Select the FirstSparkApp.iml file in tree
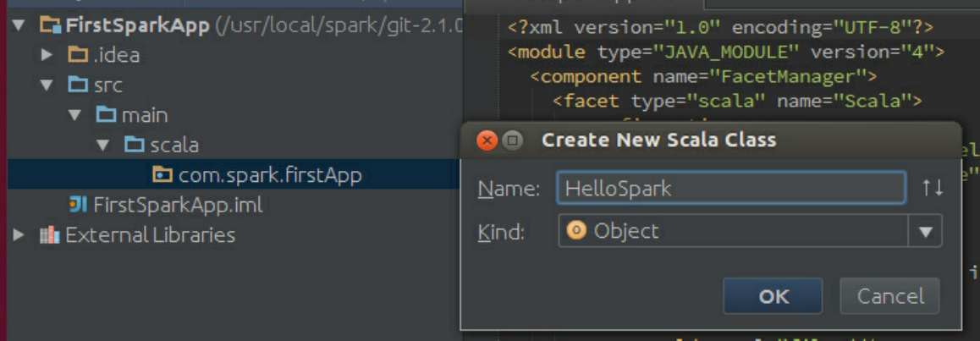980x341 pixels. 177,205
